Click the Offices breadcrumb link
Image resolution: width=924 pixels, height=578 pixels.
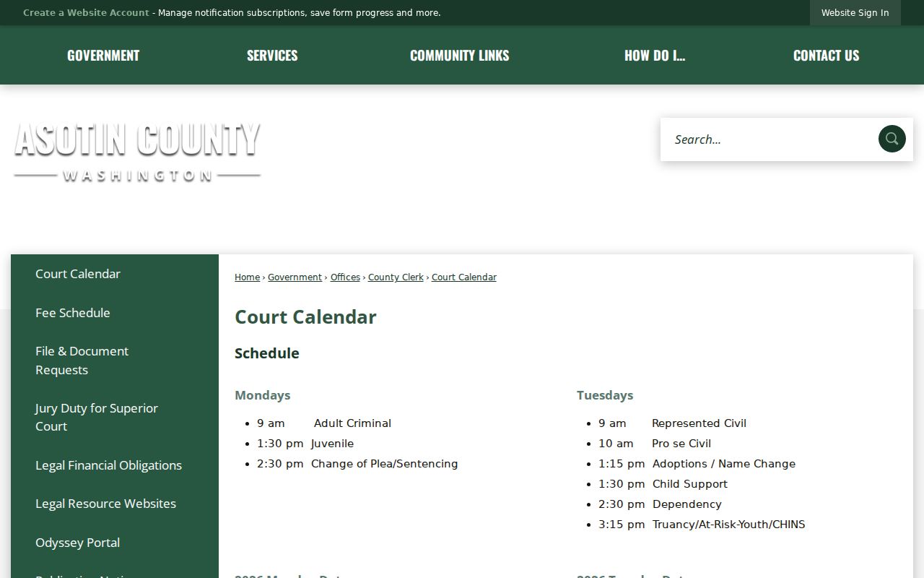pos(345,277)
